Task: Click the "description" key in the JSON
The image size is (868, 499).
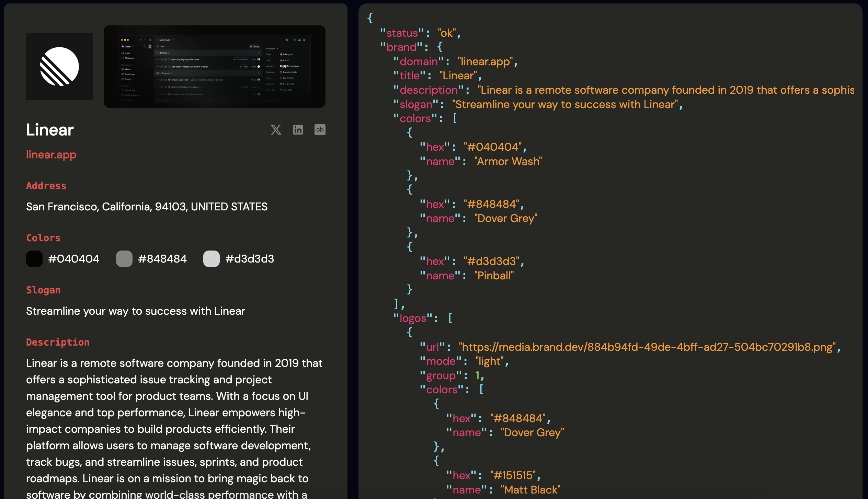Action: tap(429, 90)
